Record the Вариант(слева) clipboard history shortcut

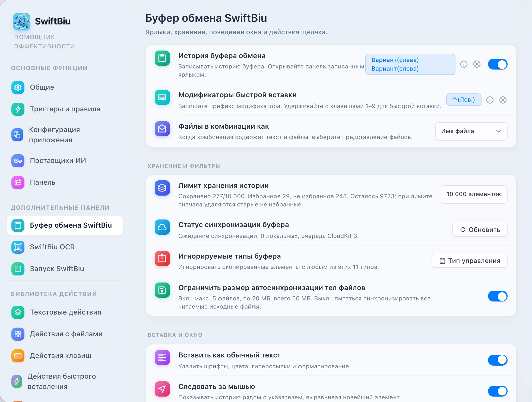point(410,64)
